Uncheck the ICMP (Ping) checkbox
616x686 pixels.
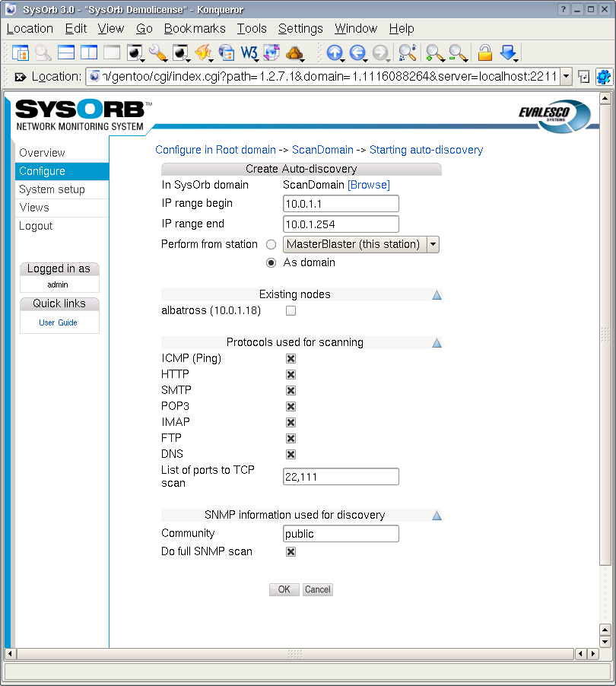click(291, 359)
